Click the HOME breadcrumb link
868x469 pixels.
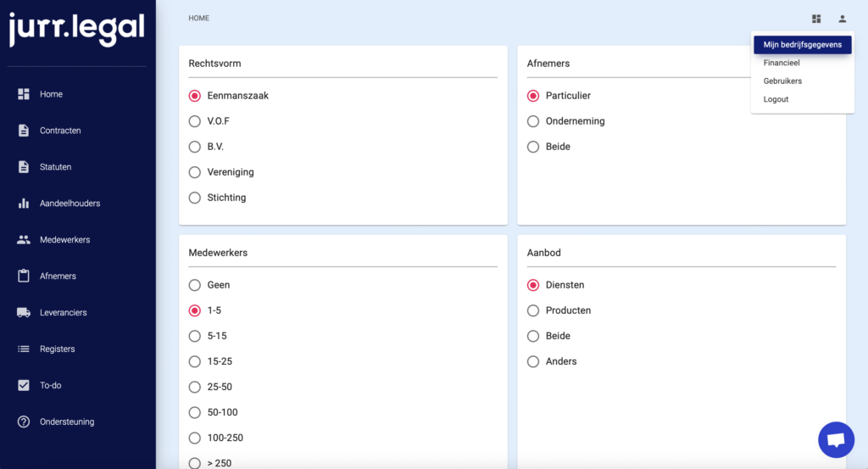(198, 19)
